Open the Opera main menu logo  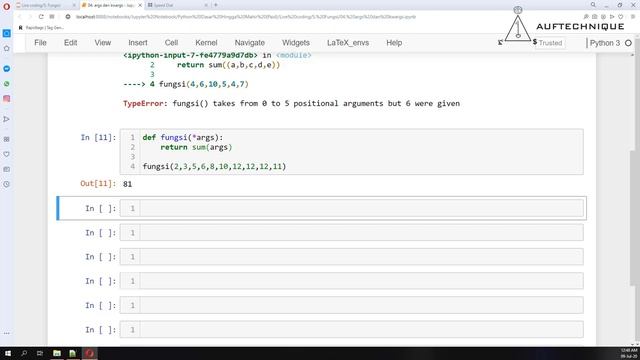[x=7, y=7]
